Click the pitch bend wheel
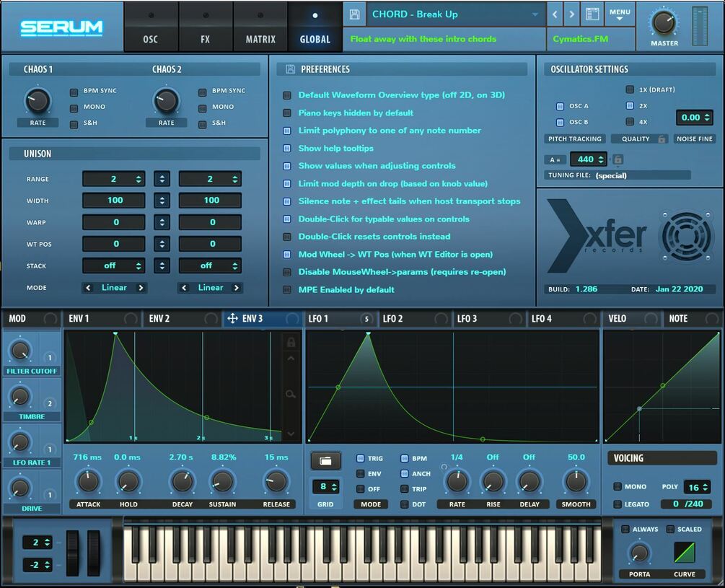 [x=73, y=553]
